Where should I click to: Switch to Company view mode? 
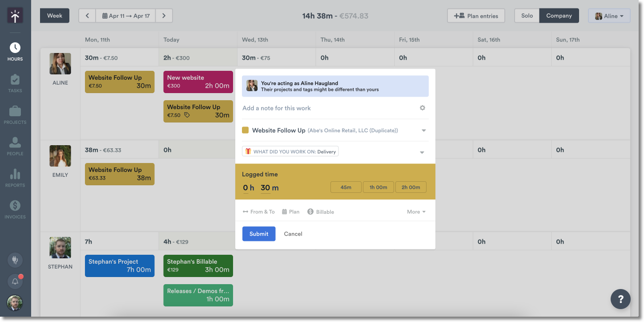(x=559, y=15)
